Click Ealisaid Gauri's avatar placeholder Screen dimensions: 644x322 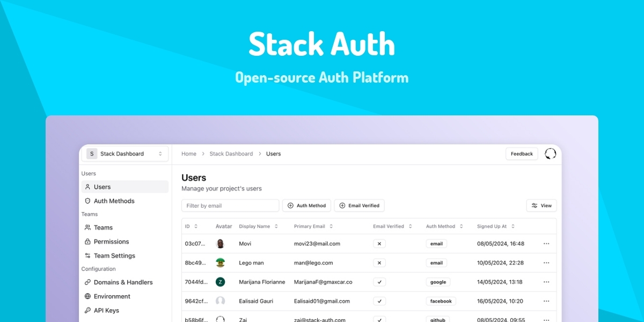[x=220, y=301]
